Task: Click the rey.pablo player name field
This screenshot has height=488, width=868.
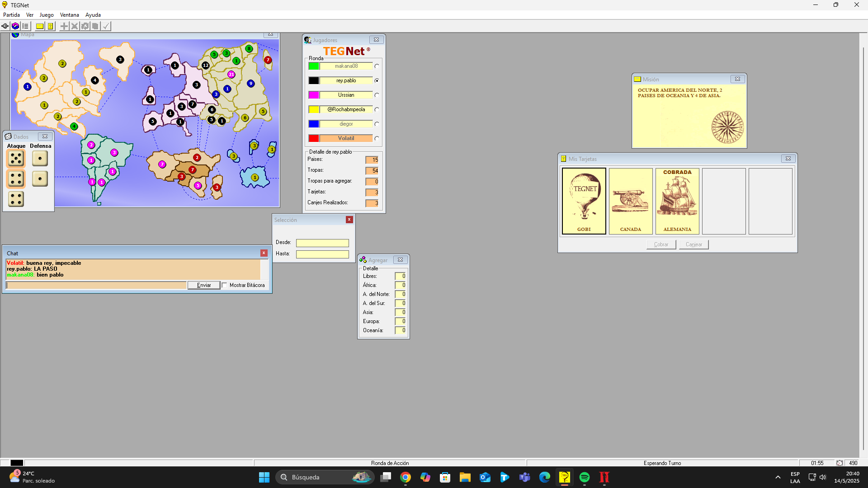Action: click(346, 80)
